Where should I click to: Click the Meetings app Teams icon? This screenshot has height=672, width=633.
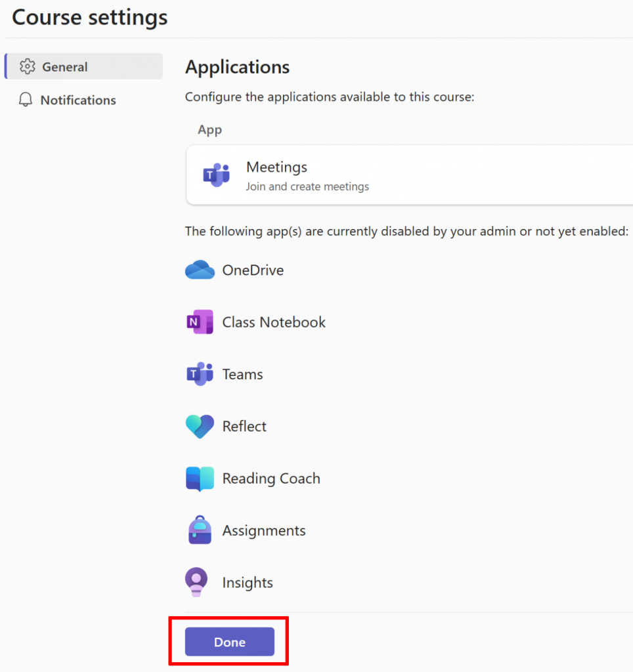point(216,175)
